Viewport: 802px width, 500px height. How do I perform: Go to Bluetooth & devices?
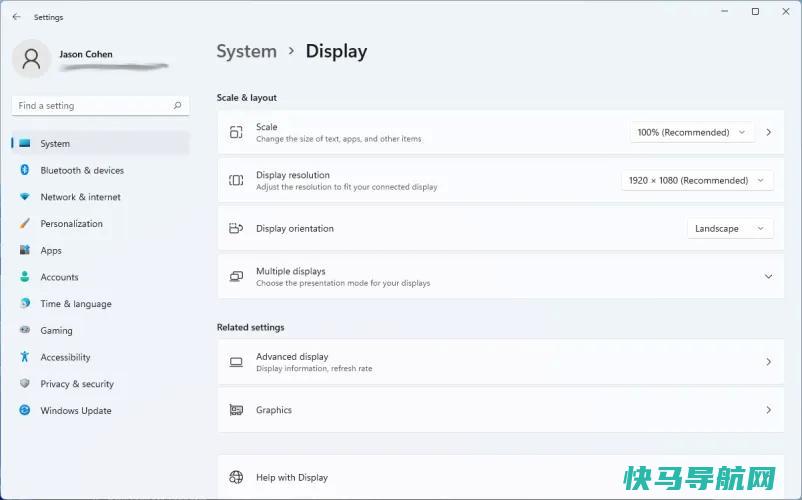click(100, 170)
